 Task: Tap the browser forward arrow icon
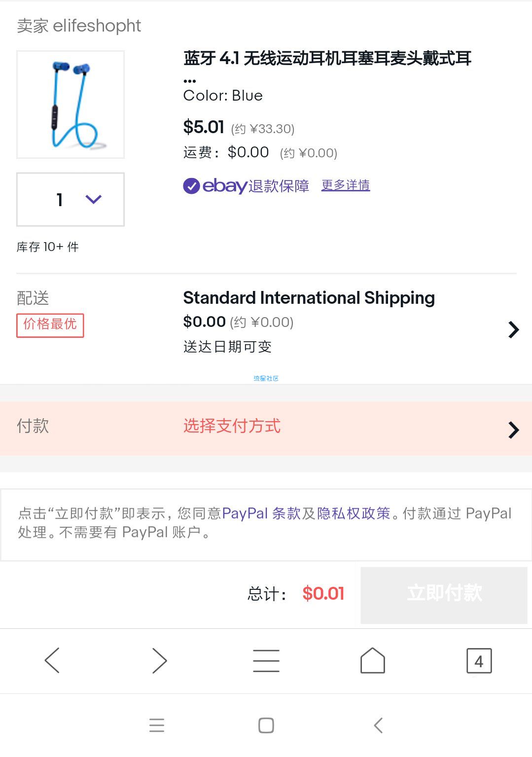(x=159, y=660)
